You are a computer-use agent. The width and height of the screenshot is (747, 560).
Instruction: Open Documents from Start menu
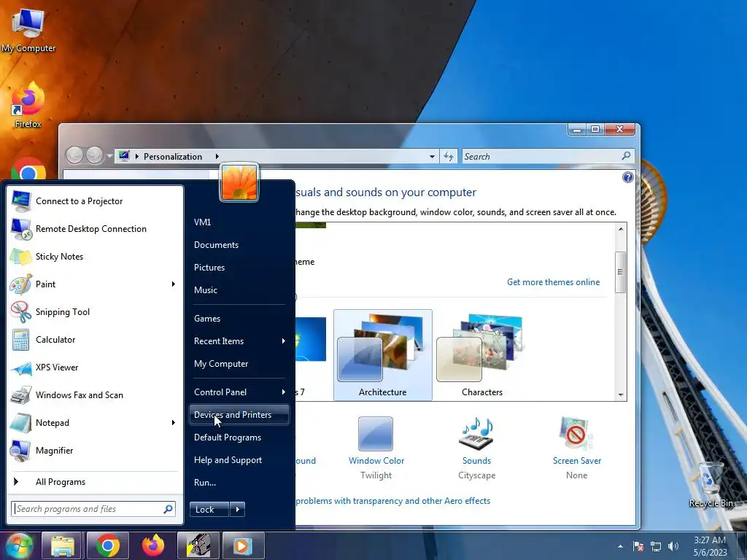[239, 245]
